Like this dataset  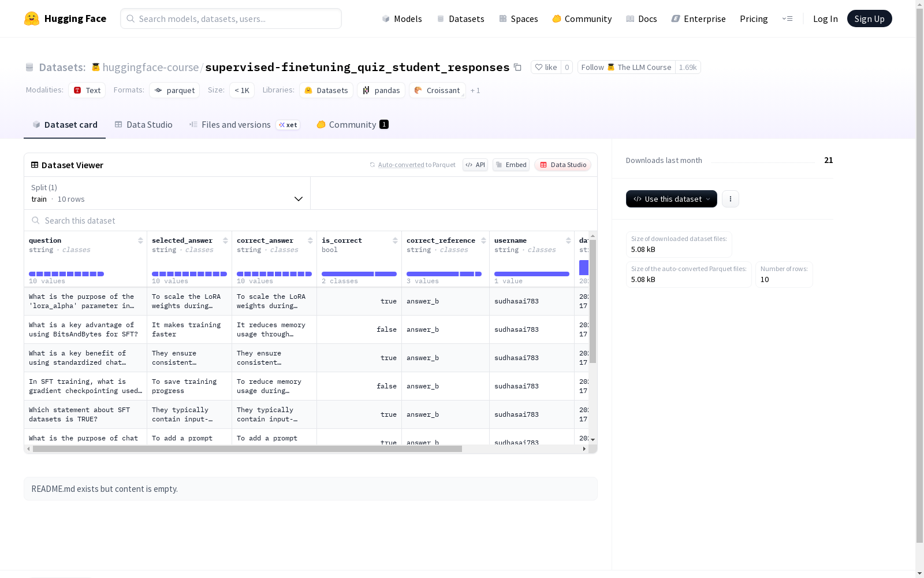pos(546,67)
